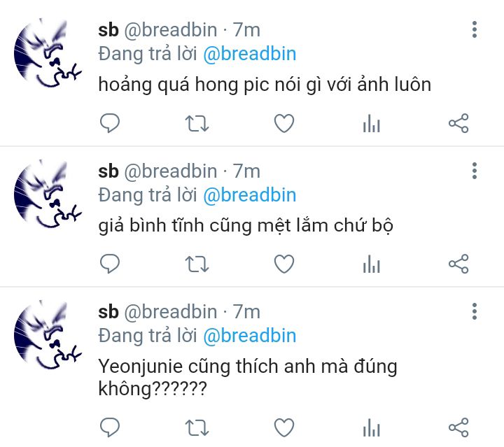Image resolution: width=504 pixels, height=447 pixels.
Task: Open more options on "Yeonjunie" tweet
Action: point(475,311)
